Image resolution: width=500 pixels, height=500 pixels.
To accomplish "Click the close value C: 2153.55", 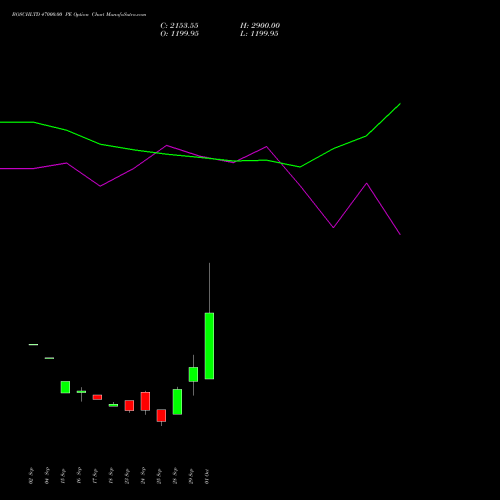I will (179, 26).
